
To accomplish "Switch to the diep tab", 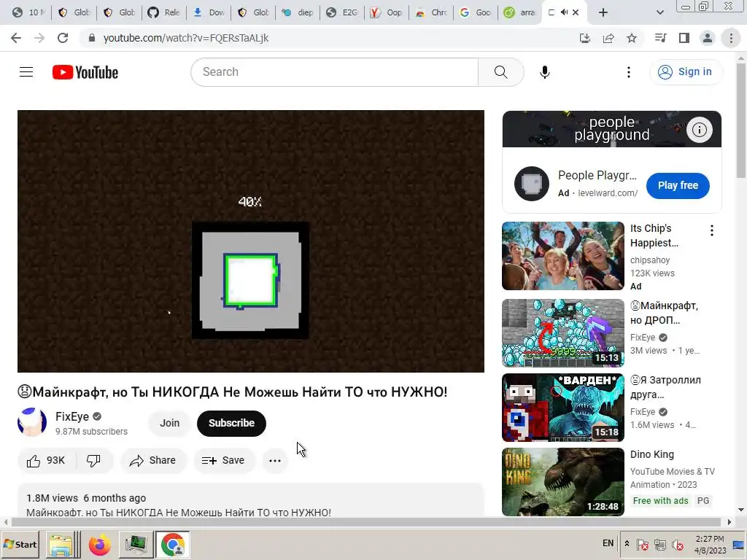I will [298, 12].
